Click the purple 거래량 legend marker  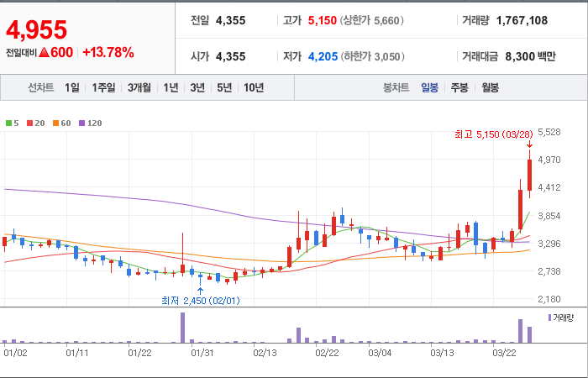(549, 318)
